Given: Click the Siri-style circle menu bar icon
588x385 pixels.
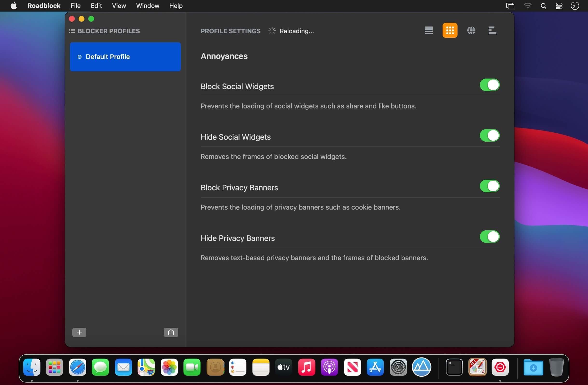Looking at the screenshot, I should [x=575, y=6].
